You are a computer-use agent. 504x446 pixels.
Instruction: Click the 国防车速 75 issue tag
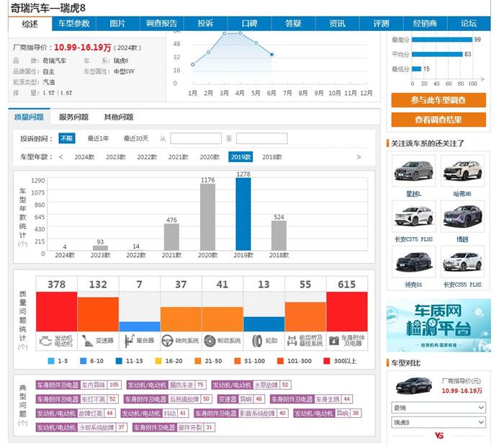click(x=166, y=385)
